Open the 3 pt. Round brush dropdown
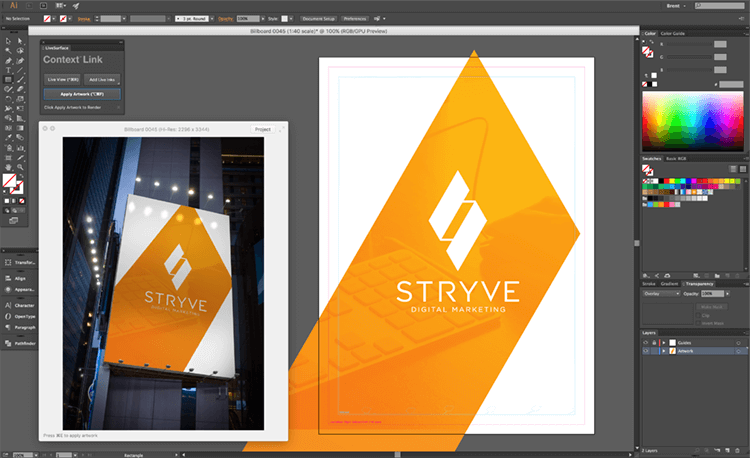The width and height of the screenshot is (750, 458). (212, 19)
